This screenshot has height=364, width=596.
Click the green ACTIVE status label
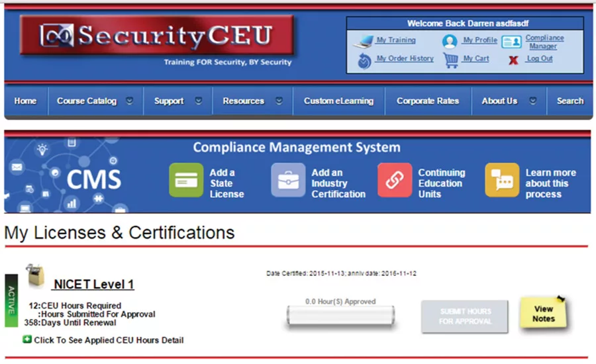(x=11, y=300)
